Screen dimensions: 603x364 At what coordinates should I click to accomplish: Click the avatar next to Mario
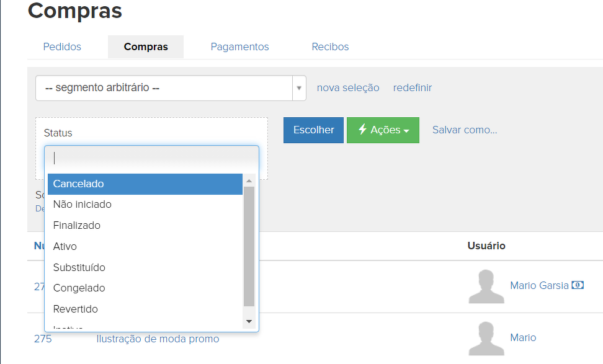tap(486, 339)
